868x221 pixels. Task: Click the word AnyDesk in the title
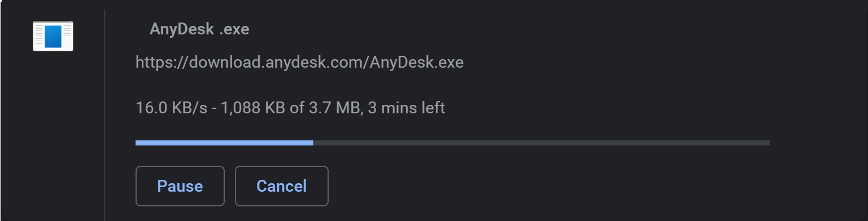tap(182, 29)
